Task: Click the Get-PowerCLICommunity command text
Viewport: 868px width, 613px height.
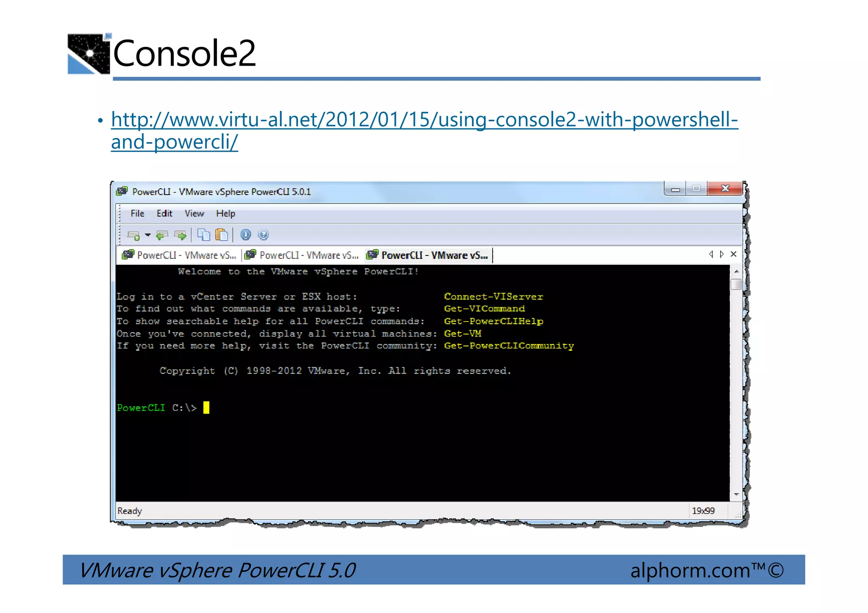Action: 509,346
